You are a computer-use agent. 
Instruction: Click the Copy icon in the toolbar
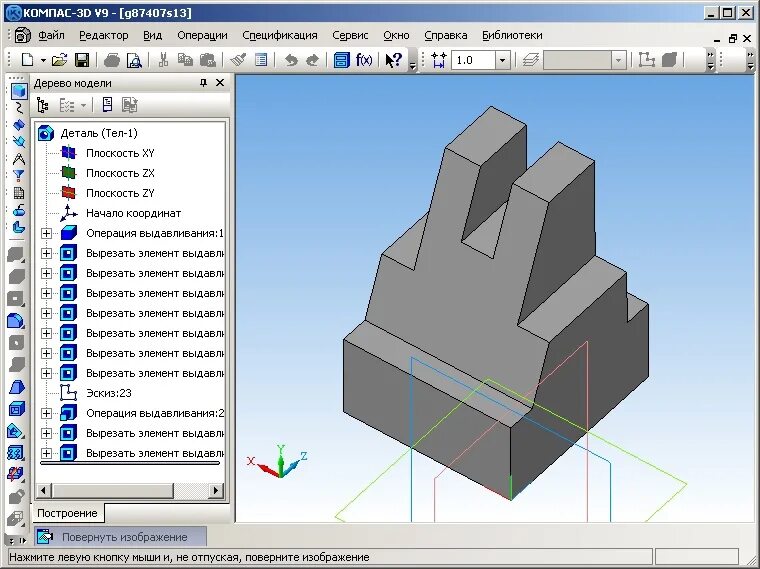click(185, 60)
